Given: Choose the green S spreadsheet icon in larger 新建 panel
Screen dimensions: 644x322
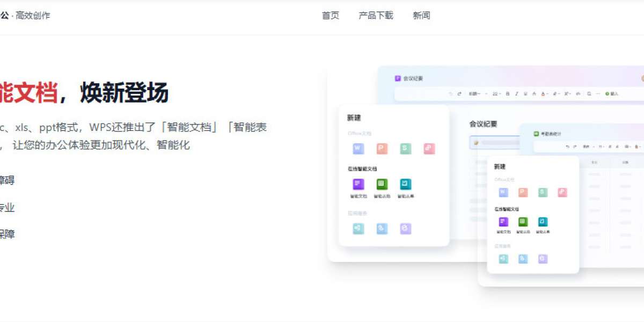Looking at the screenshot, I should (x=406, y=149).
